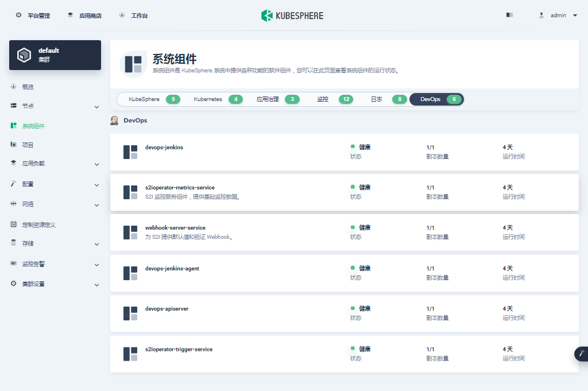Image resolution: width=588 pixels, height=391 pixels.
Task: Click the s2ioperator-metrics-service component icon
Action: [130, 192]
